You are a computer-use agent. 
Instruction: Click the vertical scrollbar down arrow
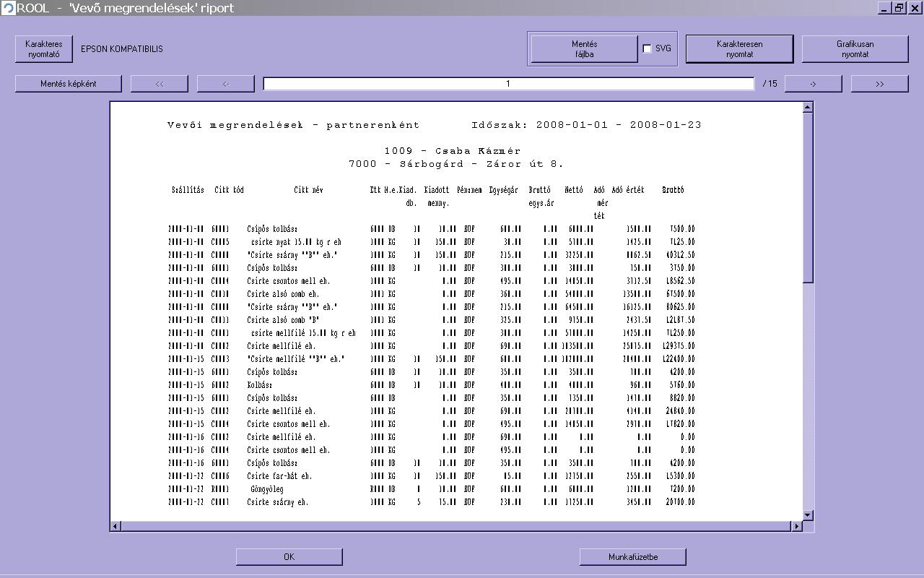pyautogui.click(x=808, y=515)
